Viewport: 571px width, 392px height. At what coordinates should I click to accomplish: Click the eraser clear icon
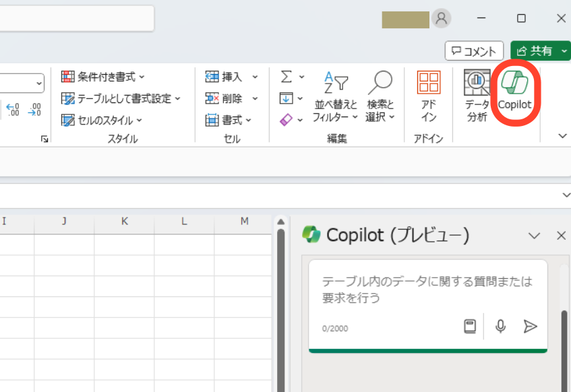pos(287,120)
